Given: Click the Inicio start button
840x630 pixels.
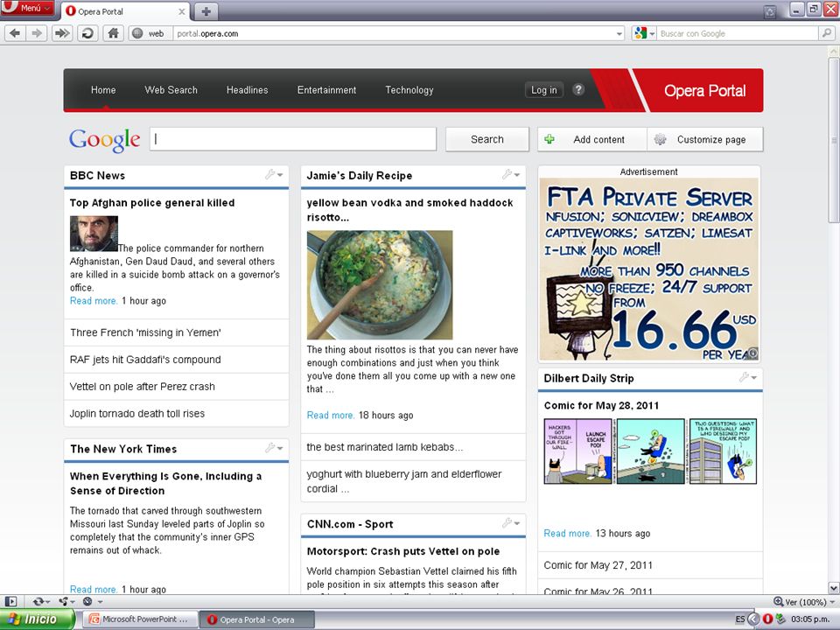Looking at the screenshot, I should click(x=37, y=619).
